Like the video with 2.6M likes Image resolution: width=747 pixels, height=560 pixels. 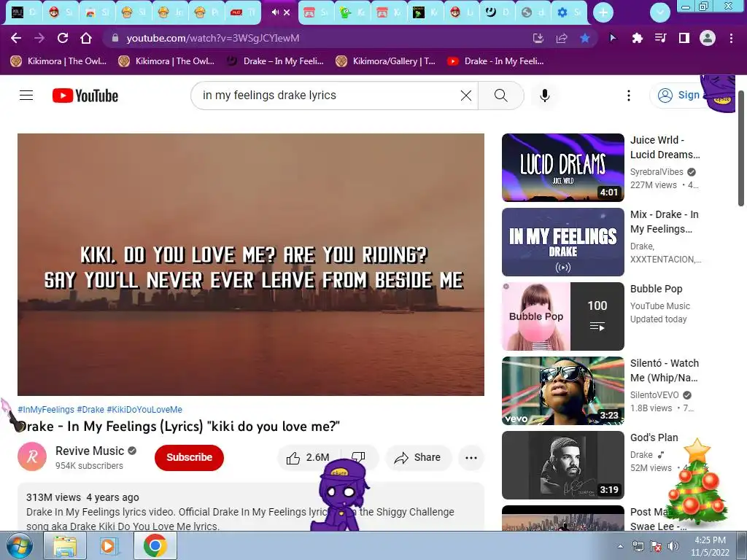309,458
